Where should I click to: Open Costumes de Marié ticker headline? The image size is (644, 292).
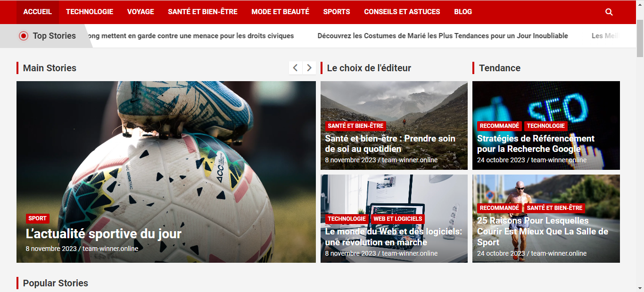pyautogui.click(x=443, y=36)
